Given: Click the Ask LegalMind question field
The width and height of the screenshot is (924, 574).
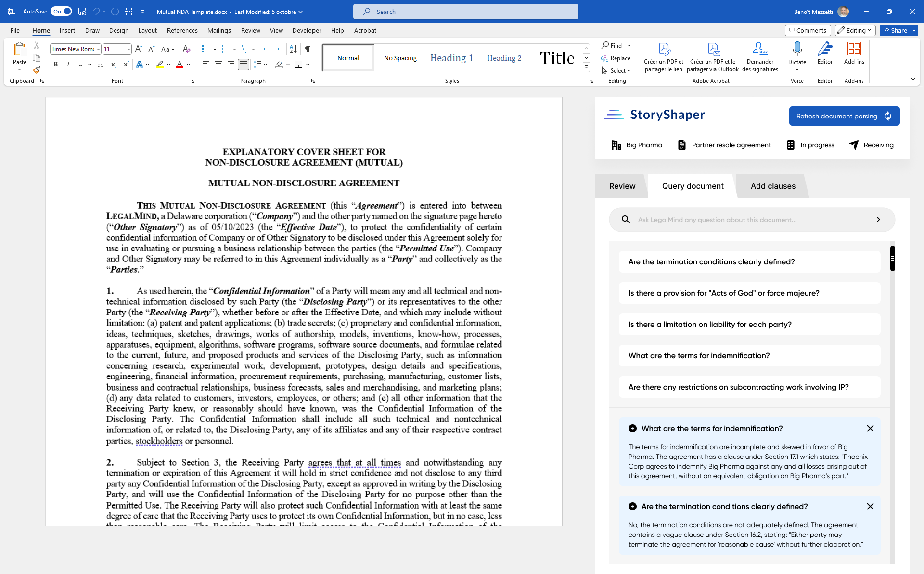Looking at the screenshot, I should (752, 220).
